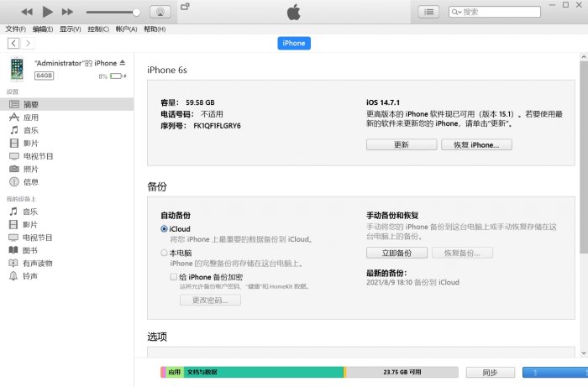Viewport: 588px width, 387px height.
Task: Select the This Computer (本电脑) backup option
Action: click(x=164, y=253)
